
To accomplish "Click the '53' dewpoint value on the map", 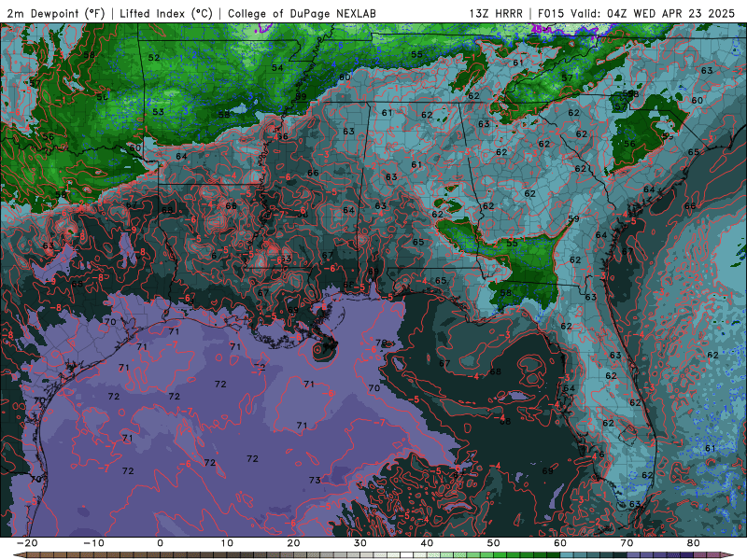I will pos(158,112).
